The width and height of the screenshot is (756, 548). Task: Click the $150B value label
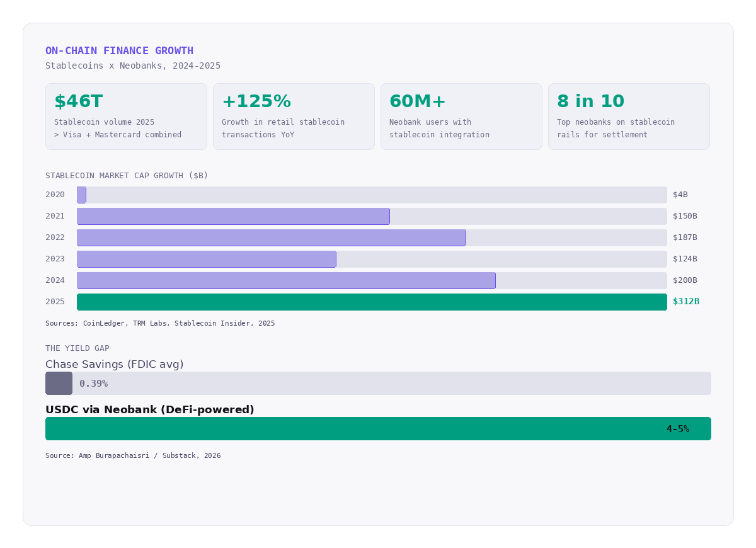pos(685,216)
